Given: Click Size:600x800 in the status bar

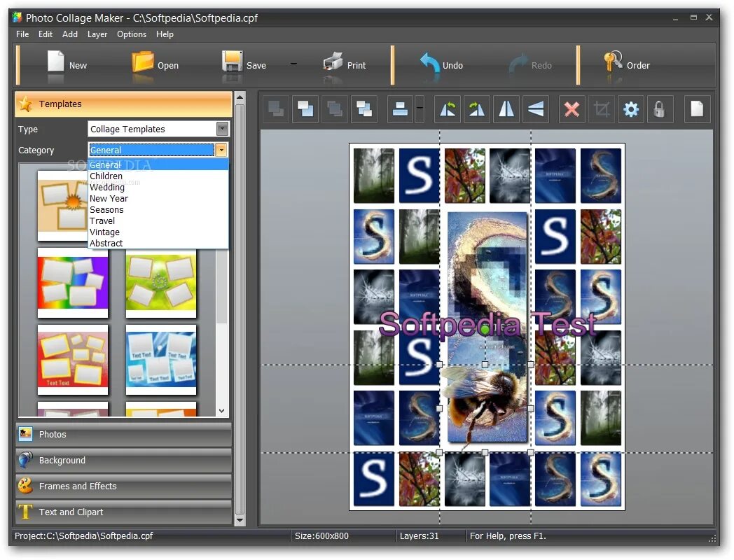Looking at the screenshot, I should pyautogui.click(x=321, y=536).
